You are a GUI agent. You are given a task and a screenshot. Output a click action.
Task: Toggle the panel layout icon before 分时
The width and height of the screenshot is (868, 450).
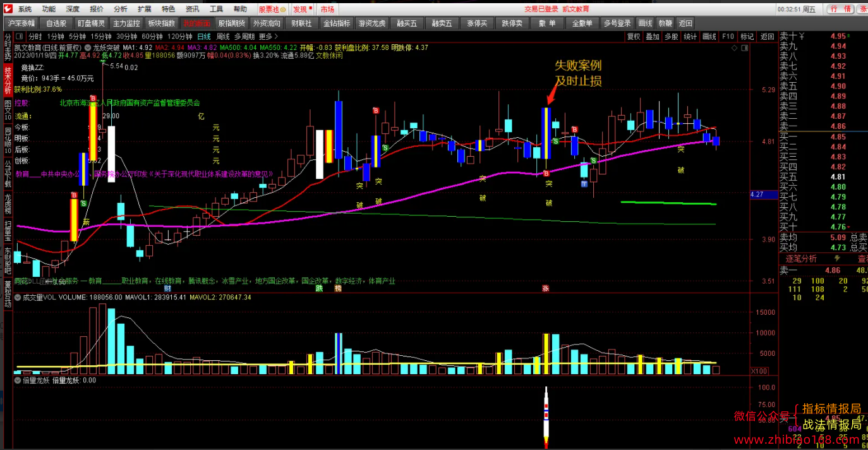pyautogui.click(x=20, y=37)
